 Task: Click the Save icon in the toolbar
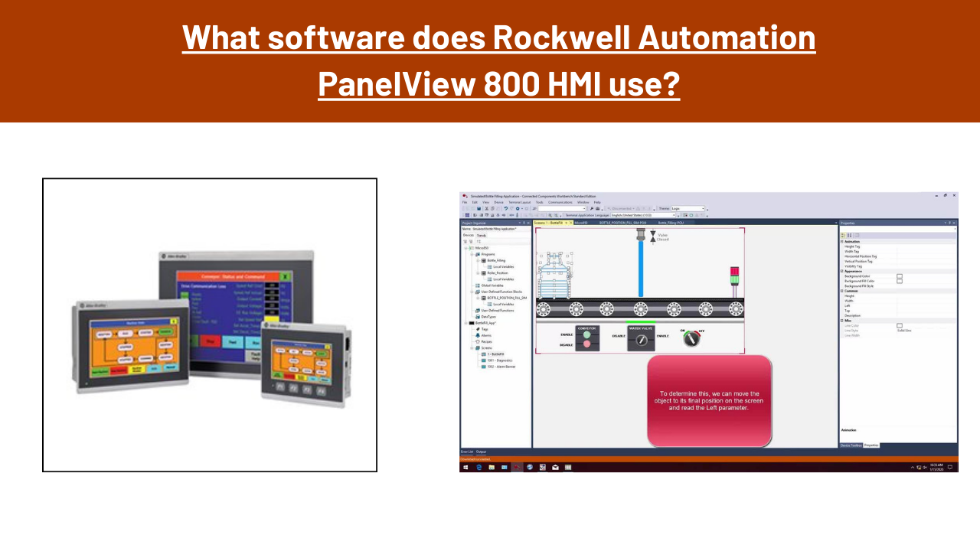click(x=479, y=208)
